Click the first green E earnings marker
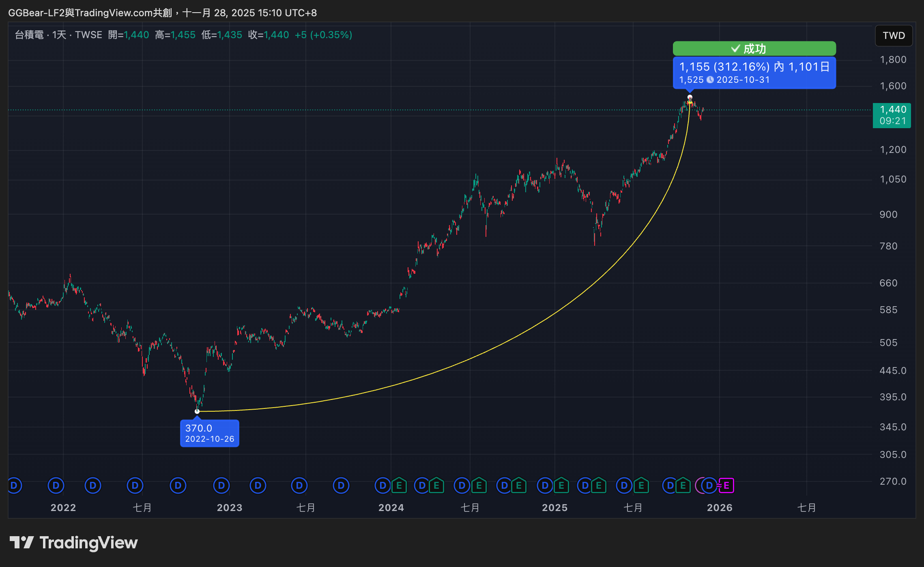The width and height of the screenshot is (924, 567). [x=399, y=485]
